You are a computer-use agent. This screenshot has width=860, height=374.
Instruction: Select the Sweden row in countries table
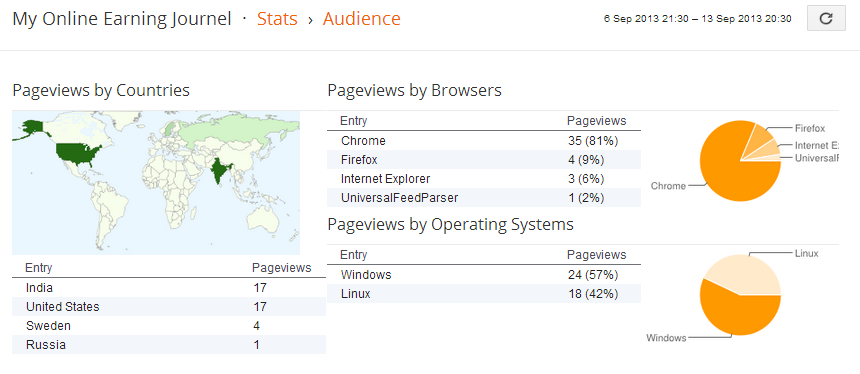(x=169, y=326)
